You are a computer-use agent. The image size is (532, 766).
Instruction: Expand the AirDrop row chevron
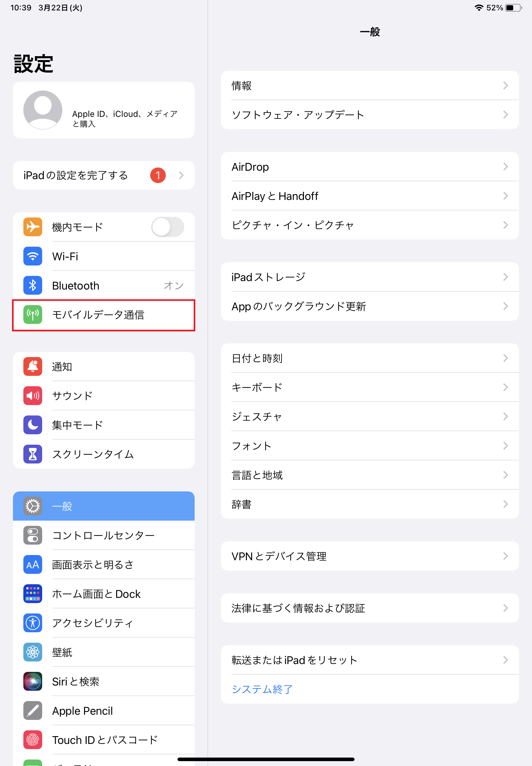click(x=505, y=167)
